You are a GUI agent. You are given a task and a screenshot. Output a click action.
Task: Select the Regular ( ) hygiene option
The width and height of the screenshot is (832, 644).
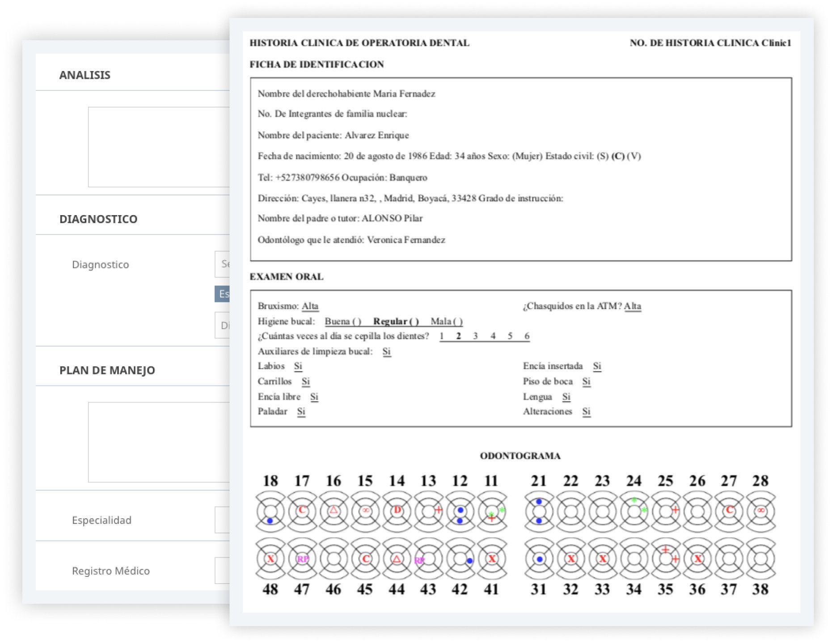pos(396,321)
